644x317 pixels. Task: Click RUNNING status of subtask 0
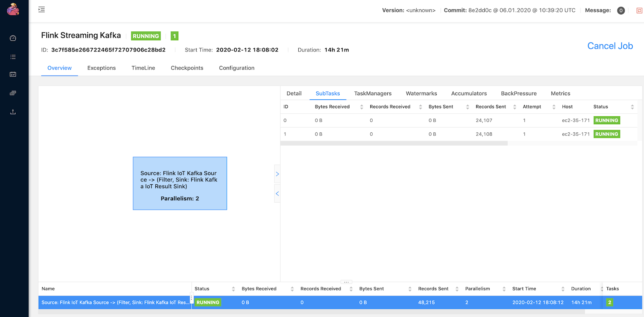(607, 120)
